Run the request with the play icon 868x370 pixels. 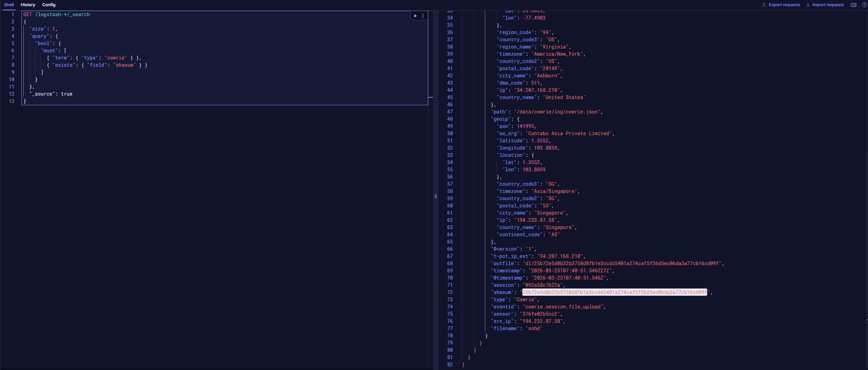pos(415,16)
